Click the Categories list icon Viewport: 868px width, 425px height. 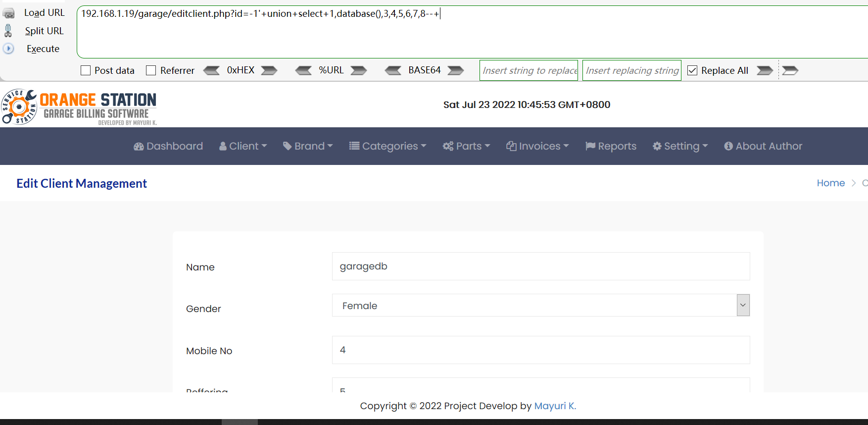[354, 146]
